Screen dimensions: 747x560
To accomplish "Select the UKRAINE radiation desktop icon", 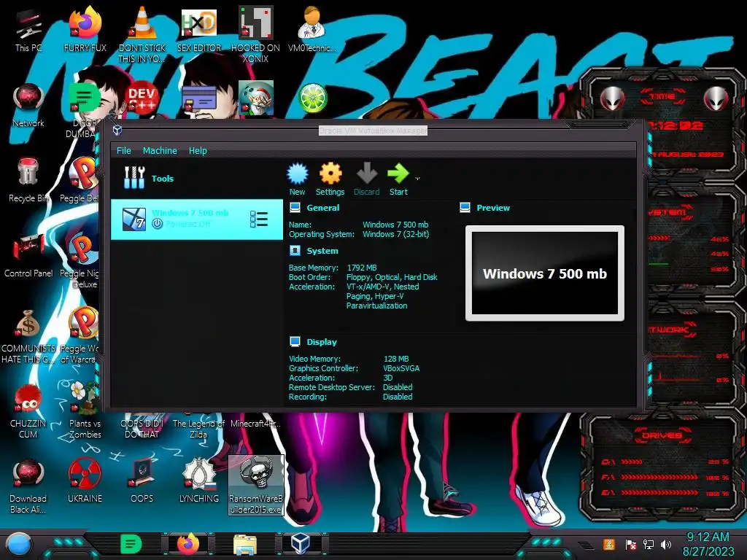I will (x=85, y=480).
